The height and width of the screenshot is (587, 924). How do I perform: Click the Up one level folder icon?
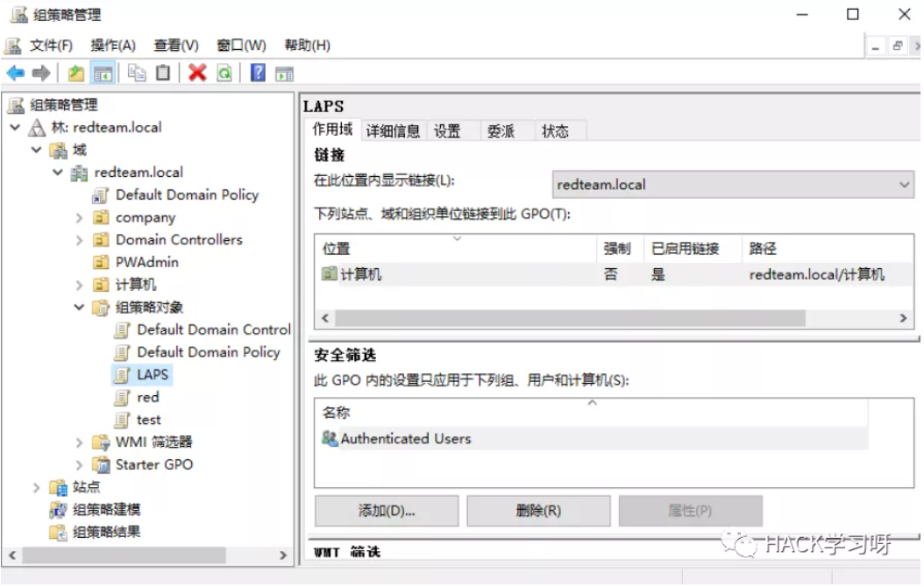click(76, 74)
